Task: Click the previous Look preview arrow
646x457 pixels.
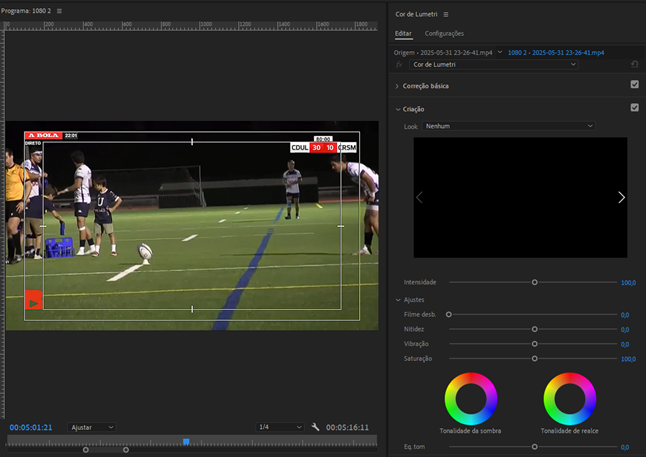Action: click(x=419, y=197)
